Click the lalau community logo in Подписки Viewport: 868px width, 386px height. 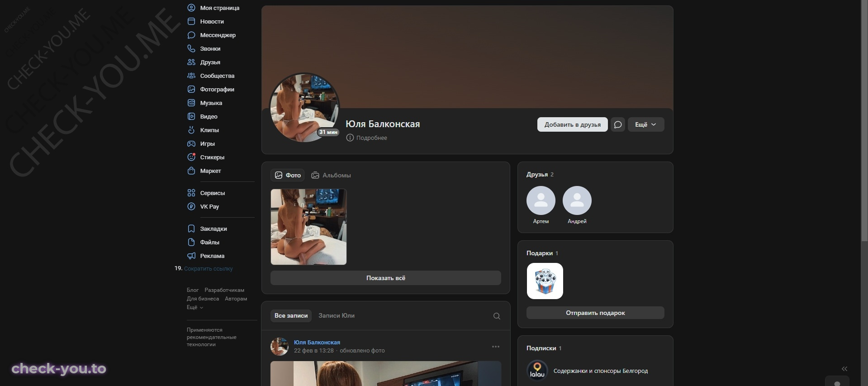537,371
